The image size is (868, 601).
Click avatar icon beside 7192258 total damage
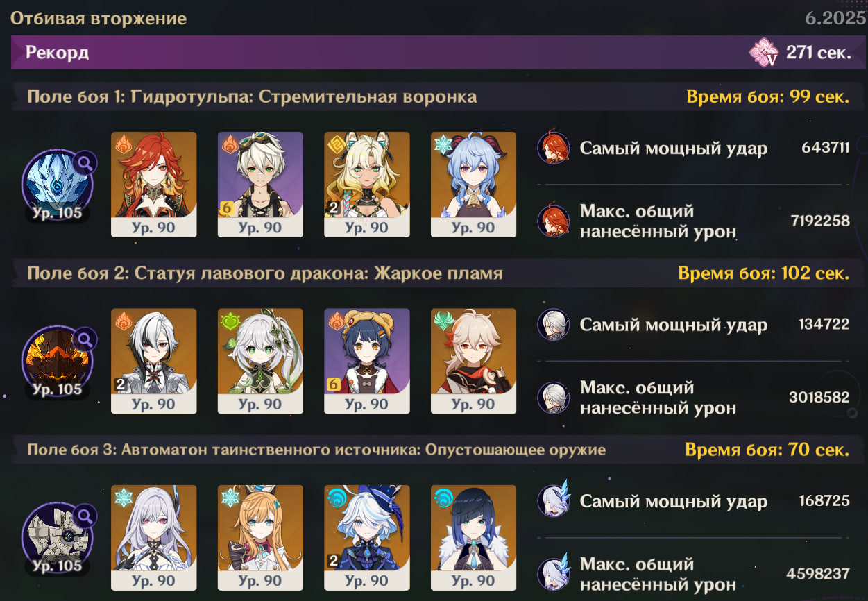pyautogui.click(x=554, y=221)
